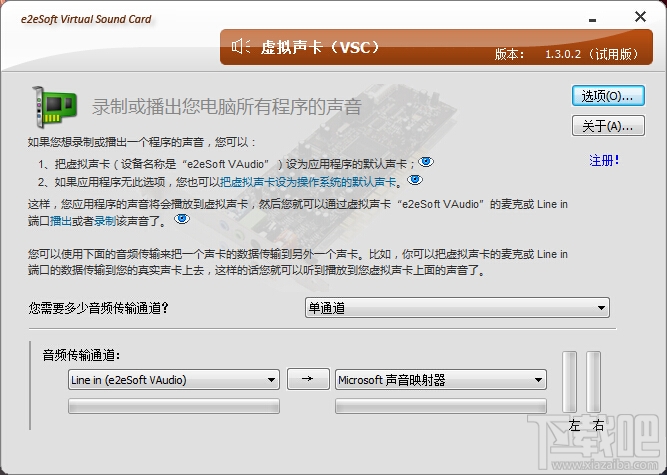Screen dimensions: 667x475
Task: Click the 您需要多少音频传输通道? label
Action: (99, 308)
